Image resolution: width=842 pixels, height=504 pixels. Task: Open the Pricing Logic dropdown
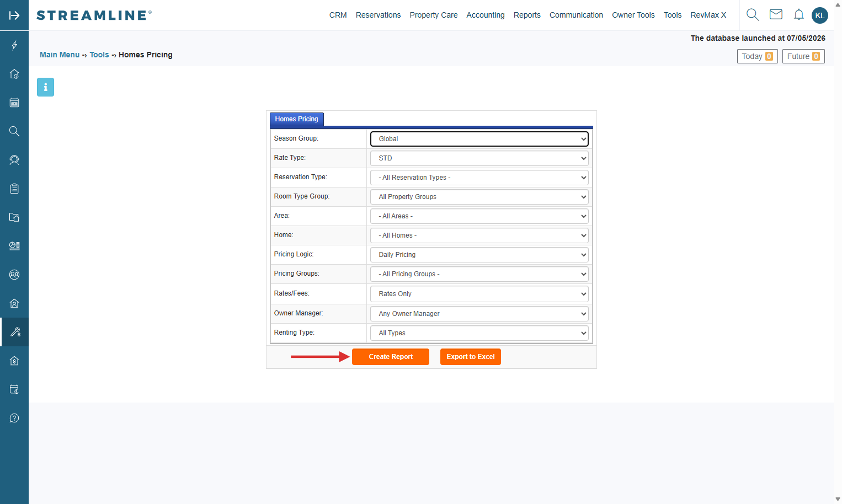coord(479,255)
